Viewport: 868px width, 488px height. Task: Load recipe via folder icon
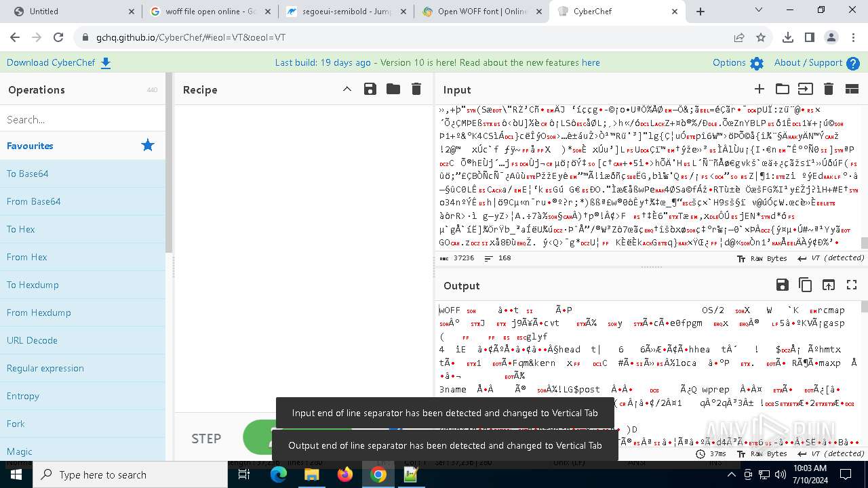point(393,89)
